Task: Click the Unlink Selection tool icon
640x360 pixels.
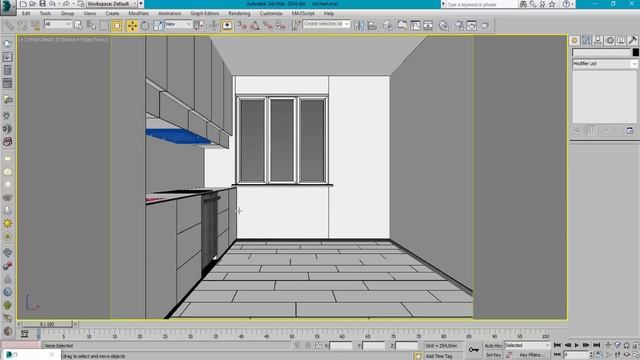Action: (x=22, y=26)
